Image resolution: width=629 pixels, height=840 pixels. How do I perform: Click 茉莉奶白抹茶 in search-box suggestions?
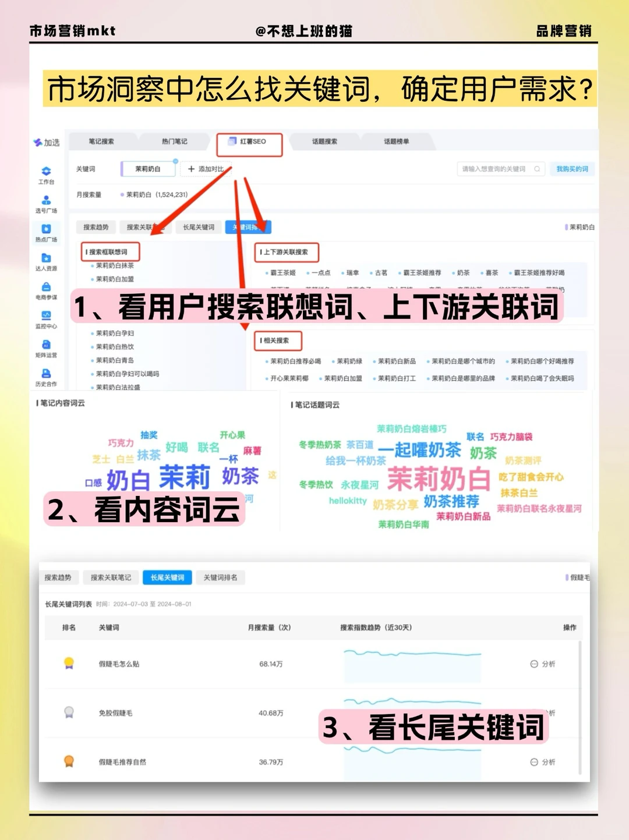coord(115,265)
